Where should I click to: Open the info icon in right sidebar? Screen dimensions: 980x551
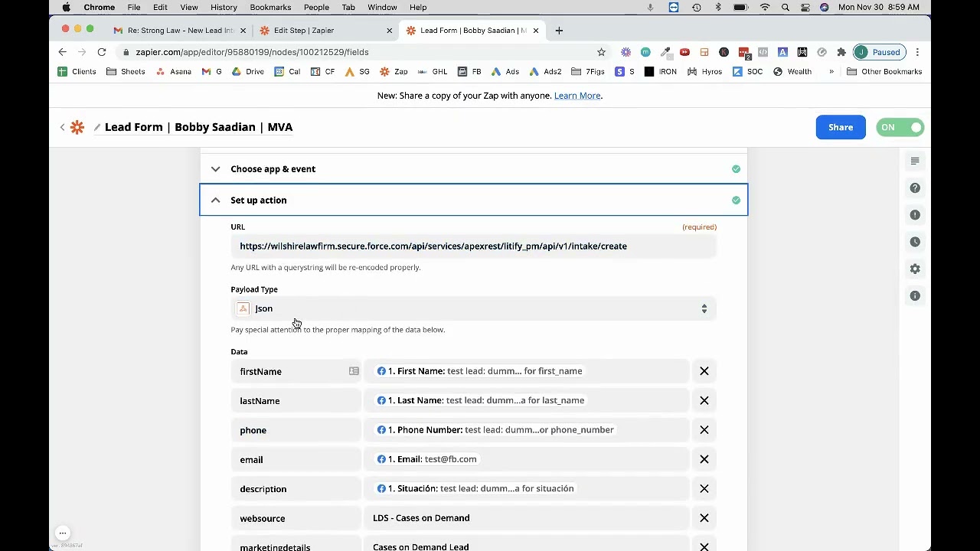point(915,296)
